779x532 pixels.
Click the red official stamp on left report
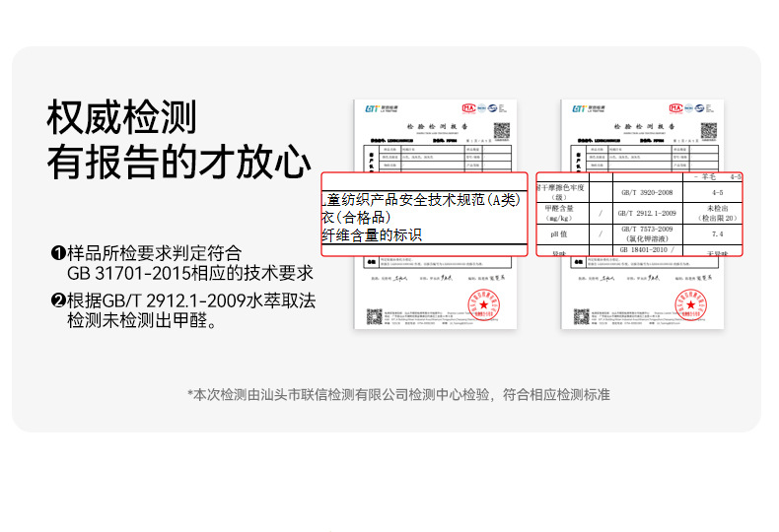484,304
